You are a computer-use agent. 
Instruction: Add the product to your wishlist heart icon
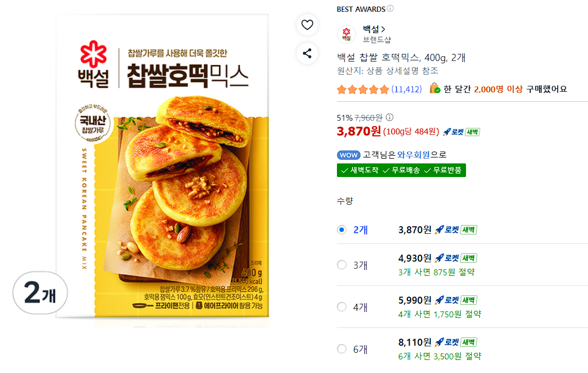pyautogui.click(x=307, y=25)
